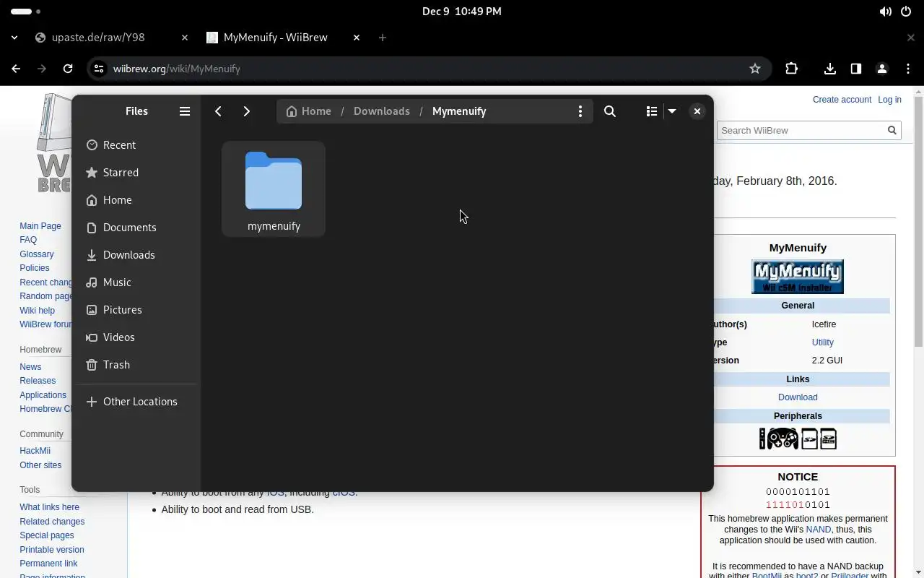Image resolution: width=924 pixels, height=578 pixels.
Task: Open Trash in Files sidebar
Action: (x=136, y=365)
